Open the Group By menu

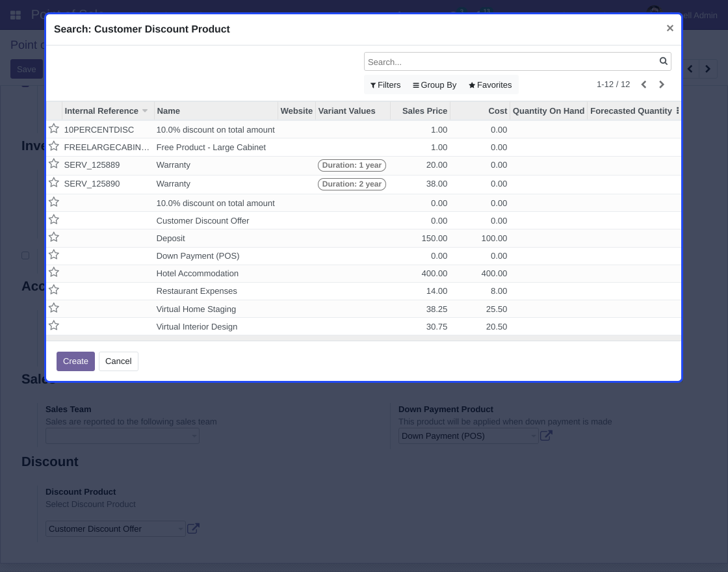click(x=435, y=85)
